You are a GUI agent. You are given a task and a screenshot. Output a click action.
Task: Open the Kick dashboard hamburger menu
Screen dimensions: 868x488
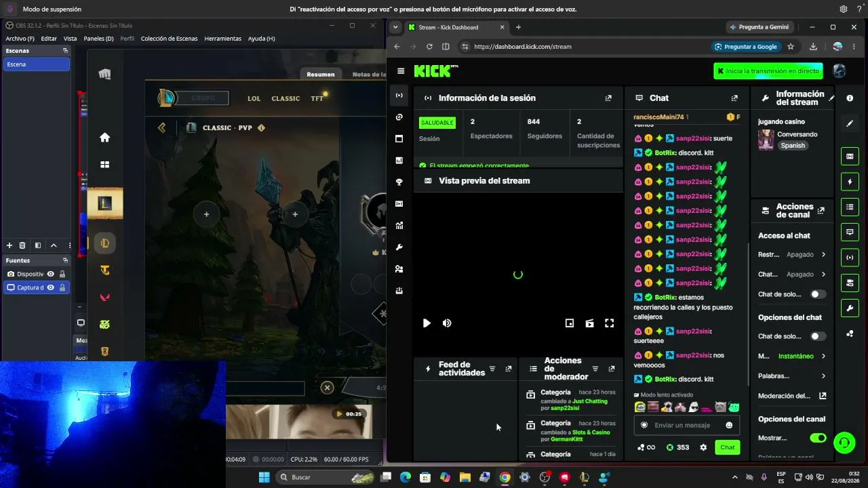[401, 71]
